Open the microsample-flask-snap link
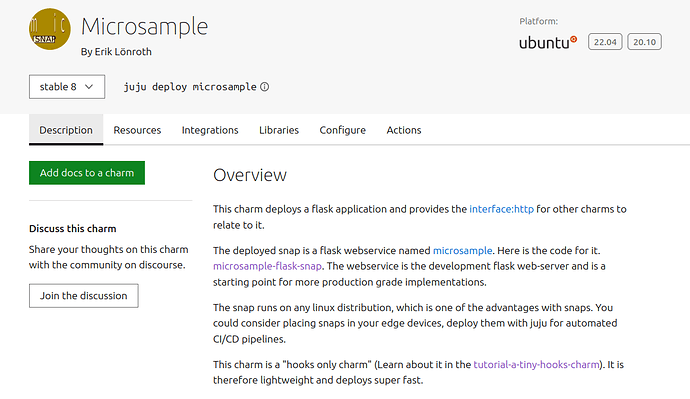 (x=268, y=266)
